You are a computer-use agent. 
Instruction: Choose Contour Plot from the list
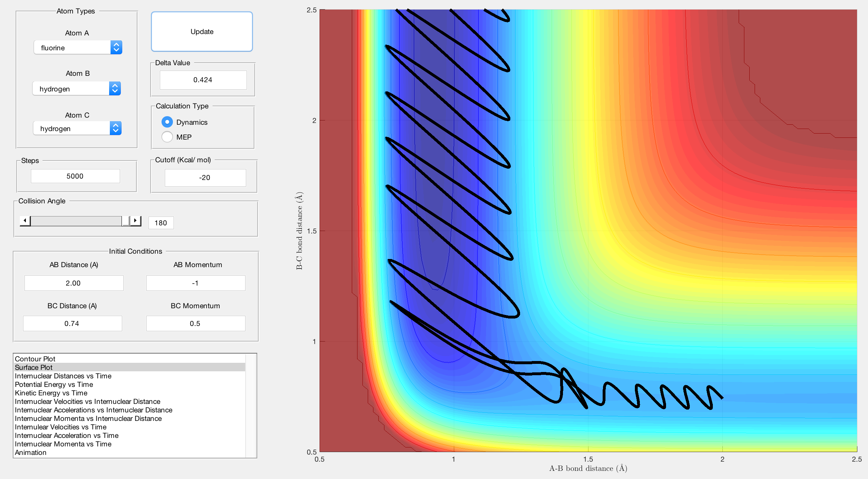point(35,359)
